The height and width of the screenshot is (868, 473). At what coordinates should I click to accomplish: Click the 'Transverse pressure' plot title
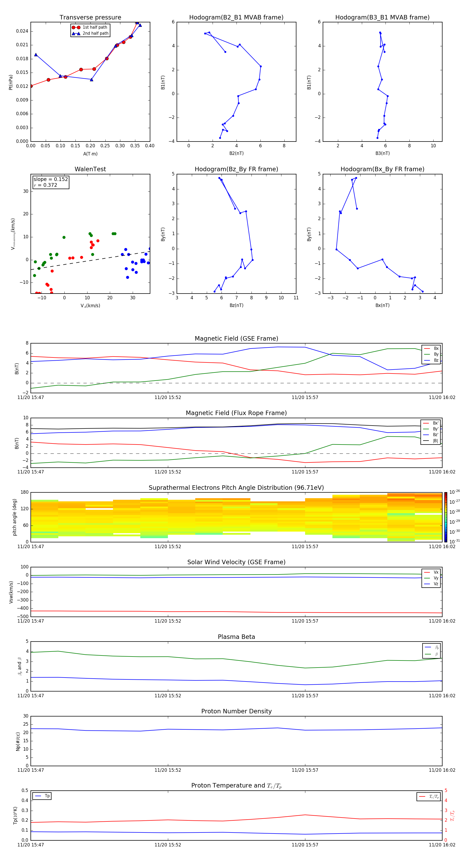click(x=90, y=18)
